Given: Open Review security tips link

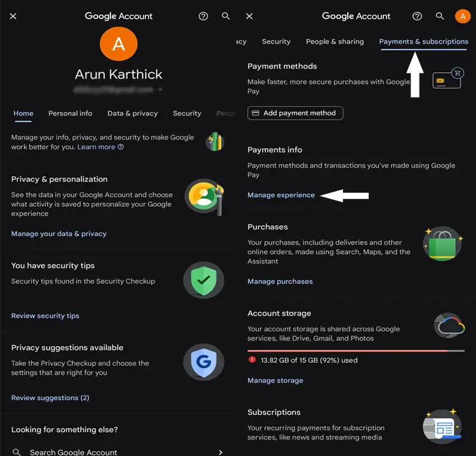Looking at the screenshot, I should click(45, 315).
